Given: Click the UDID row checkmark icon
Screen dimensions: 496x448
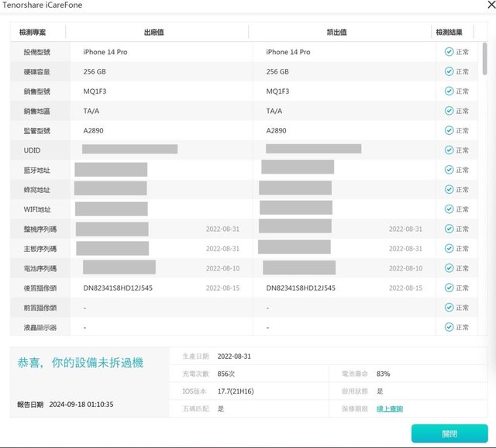Looking at the screenshot, I should (449, 150).
